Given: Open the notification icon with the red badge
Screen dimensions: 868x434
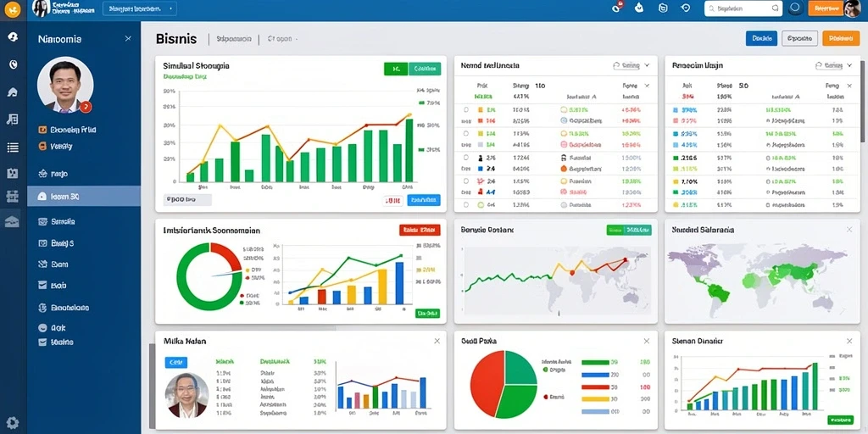Looking at the screenshot, I should (618, 8).
